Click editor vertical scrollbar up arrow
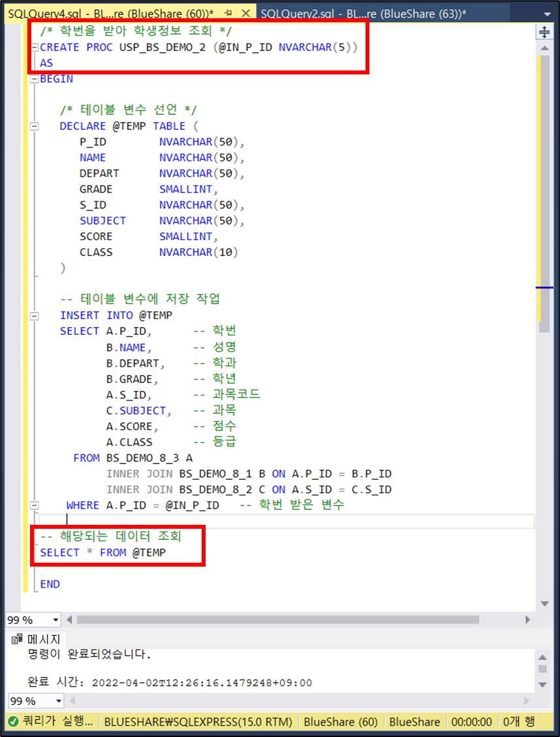This screenshot has height=737, width=560. click(x=544, y=48)
